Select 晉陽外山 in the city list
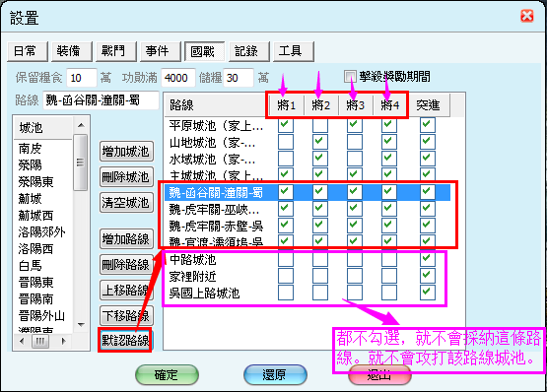Viewport: 547px width, 392px height. point(41,315)
